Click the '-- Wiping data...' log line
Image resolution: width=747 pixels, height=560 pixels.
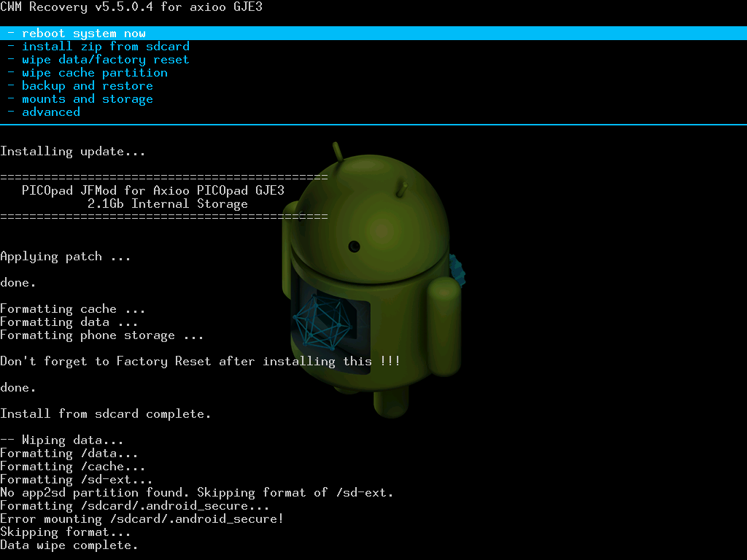coord(62,440)
